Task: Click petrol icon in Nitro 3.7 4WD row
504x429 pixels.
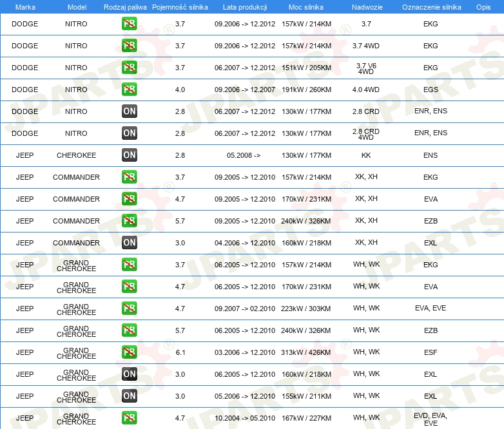Action: point(129,46)
